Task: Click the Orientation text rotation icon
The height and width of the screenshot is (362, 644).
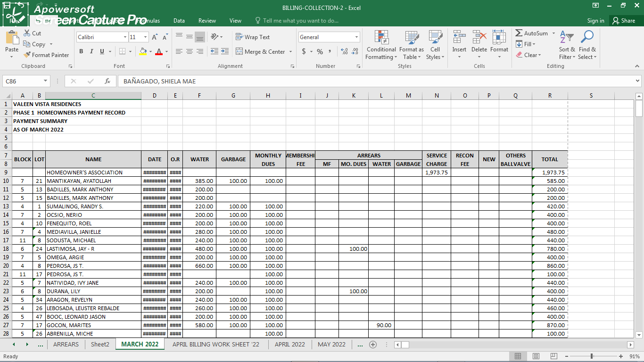Action: (215, 37)
